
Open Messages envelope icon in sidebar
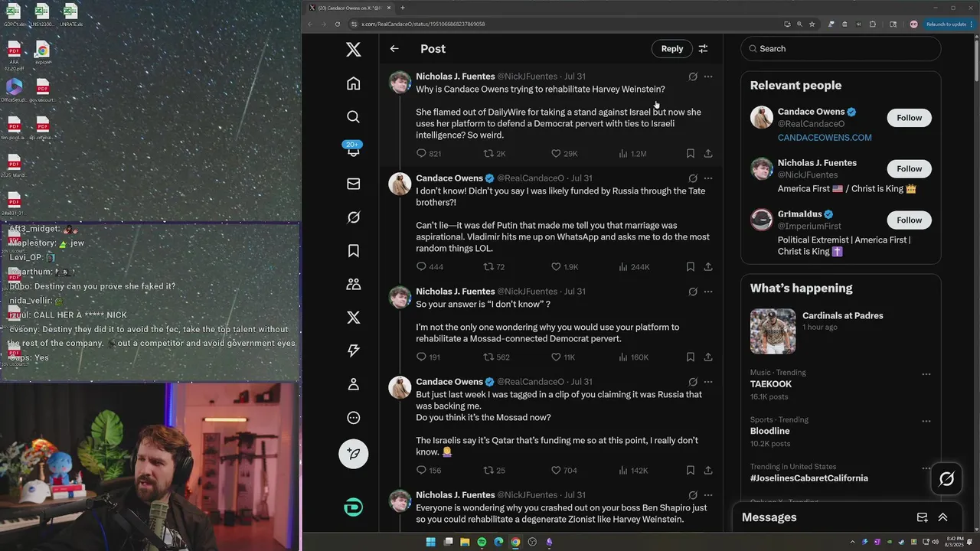(x=353, y=184)
